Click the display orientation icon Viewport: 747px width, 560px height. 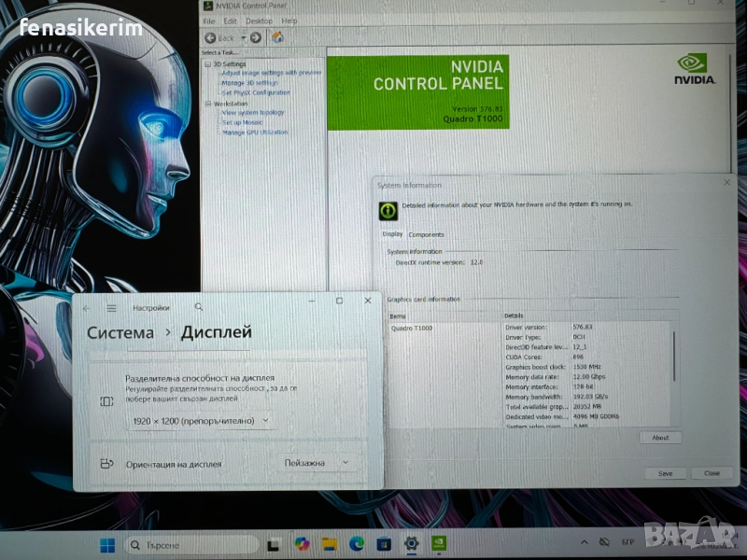tap(106, 463)
